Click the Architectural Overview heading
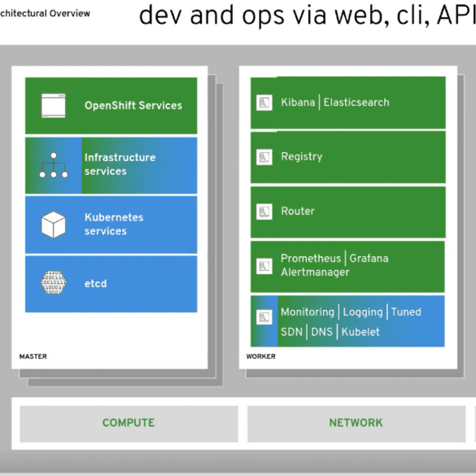476x476 pixels. [x=45, y=13]
